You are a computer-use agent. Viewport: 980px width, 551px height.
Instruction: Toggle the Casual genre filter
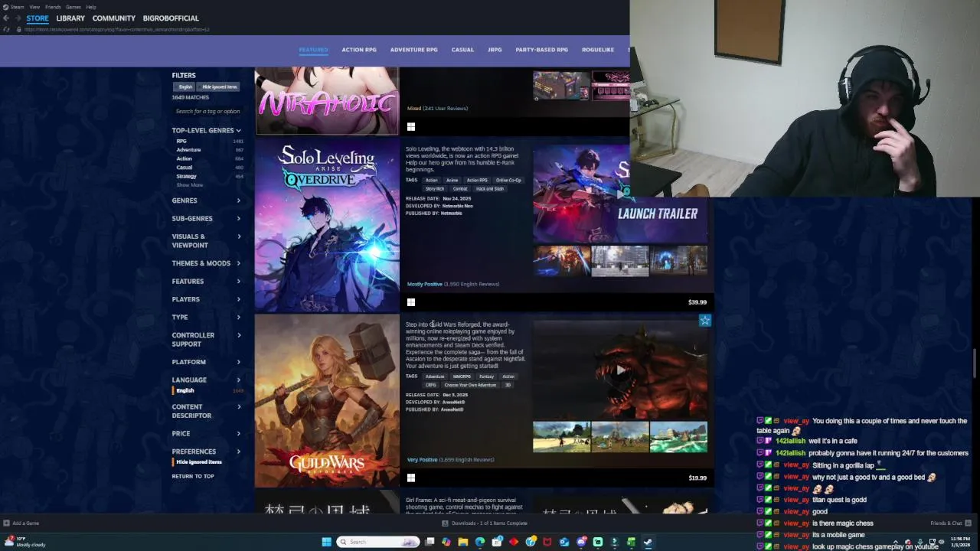coord(184,168)
